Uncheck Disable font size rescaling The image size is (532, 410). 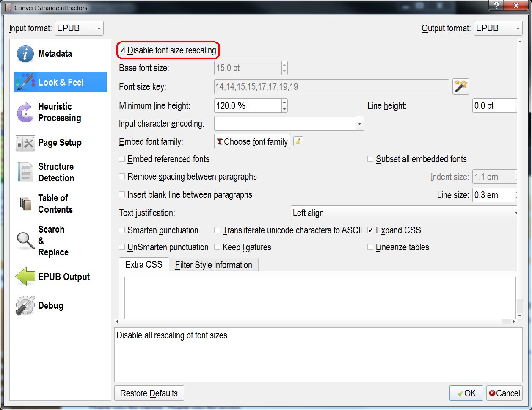pyautogui.click(x=122, y=50)
